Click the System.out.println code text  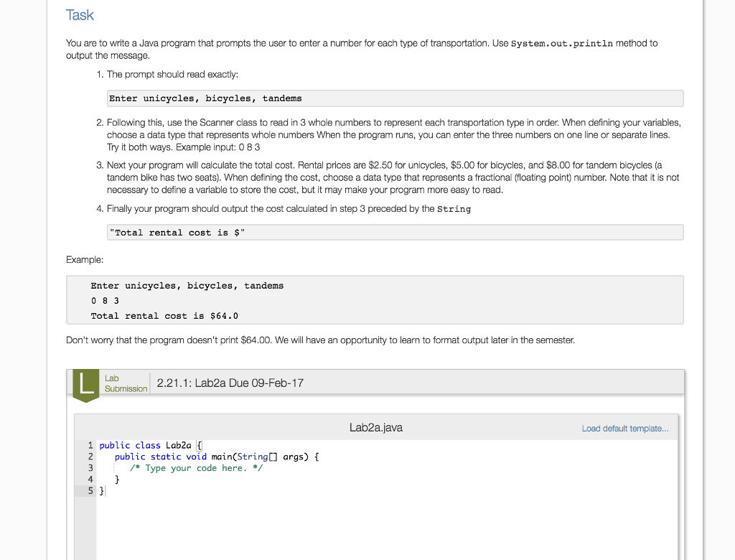tap(561, 44)
